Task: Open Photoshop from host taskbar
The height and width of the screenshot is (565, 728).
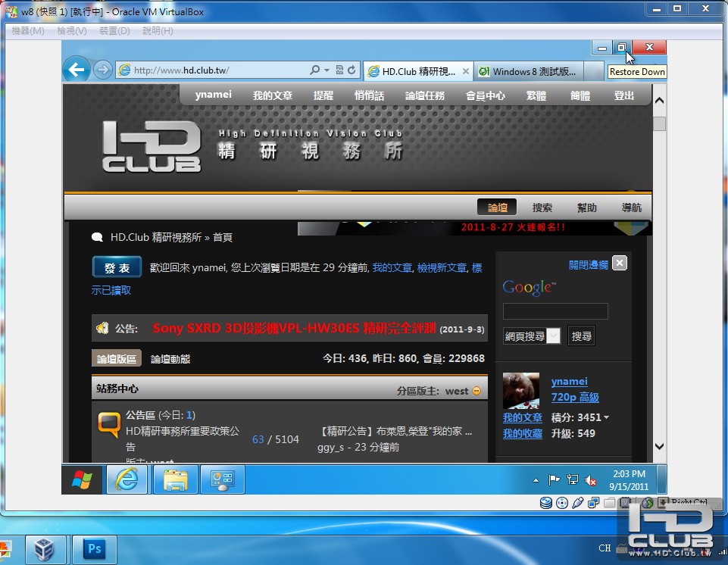Action: coord(94,550)
